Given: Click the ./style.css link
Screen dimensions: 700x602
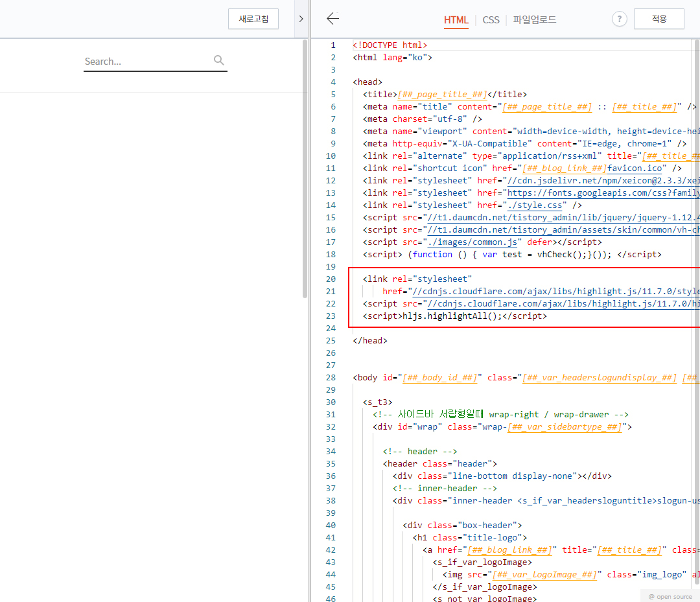Looking at the screenshot, I should pos(534,205).
